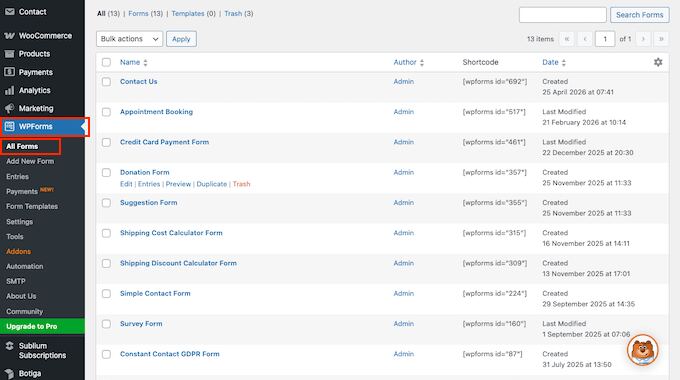680x380 pixels.
Task: Open the Bulk actions dropdown
Action: (129, 39)
